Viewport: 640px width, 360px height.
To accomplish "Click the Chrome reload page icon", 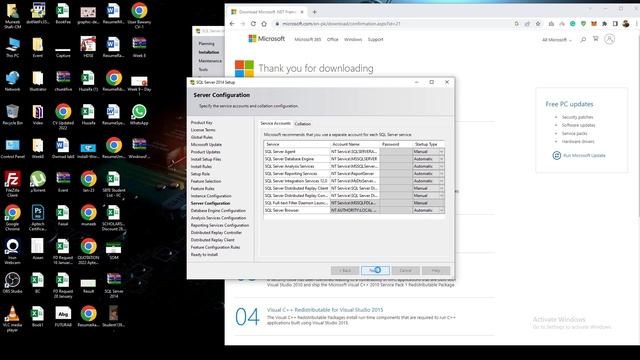I will (253, 24).
